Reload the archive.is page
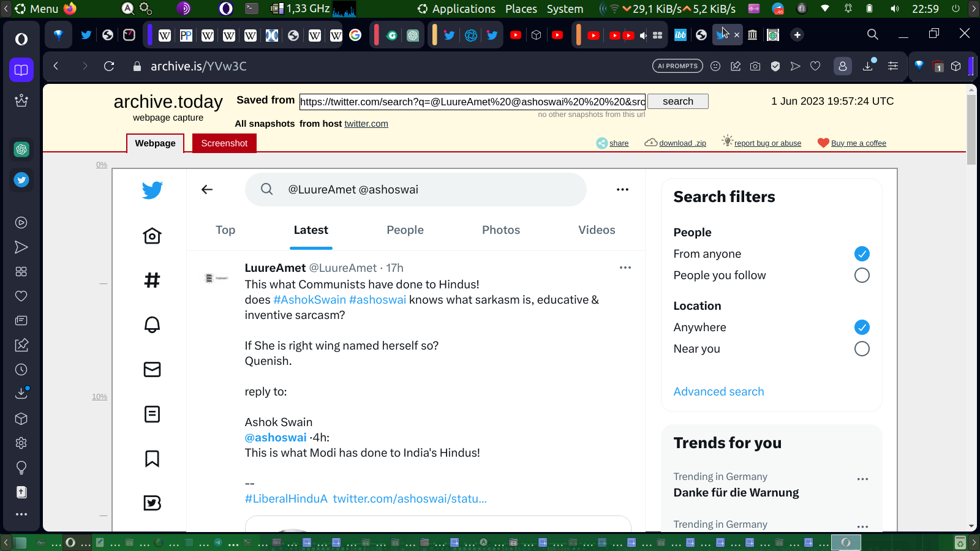This screenshot has height=551, width=980. (109, 66)
